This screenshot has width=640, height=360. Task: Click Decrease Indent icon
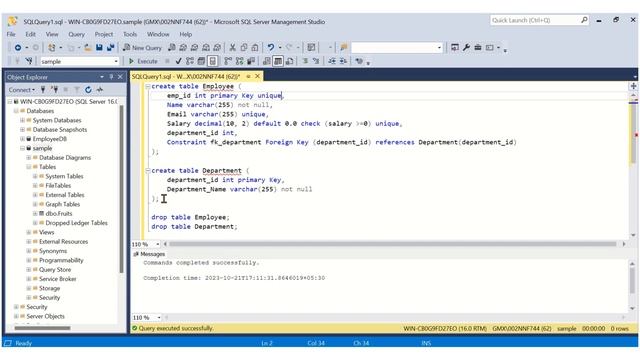[332, 61]
